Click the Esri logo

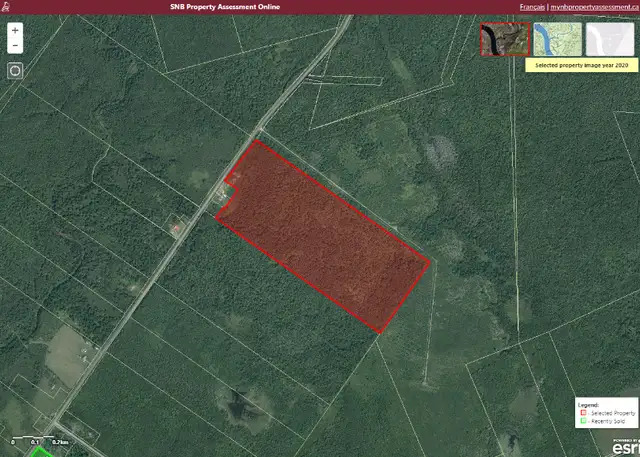point(625,448)
